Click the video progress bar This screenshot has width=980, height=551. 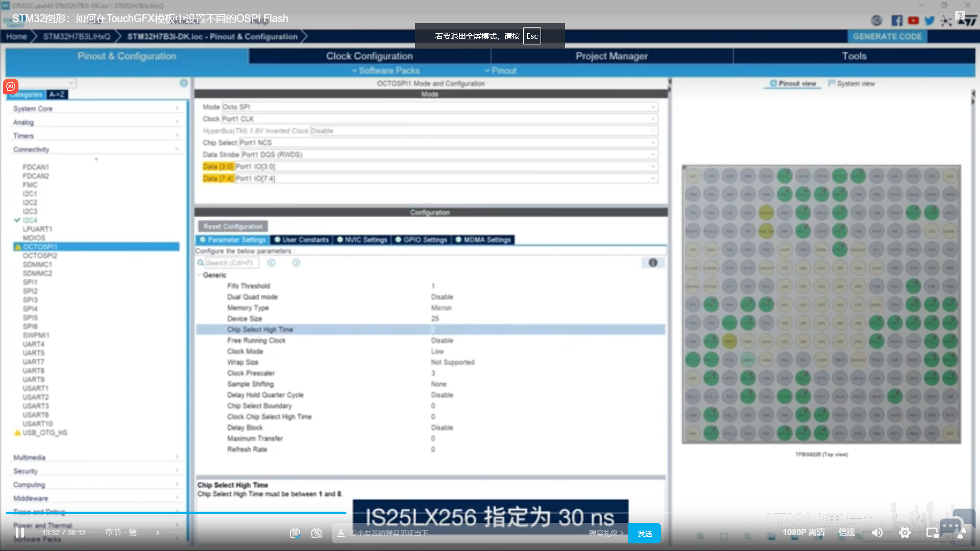490,512
